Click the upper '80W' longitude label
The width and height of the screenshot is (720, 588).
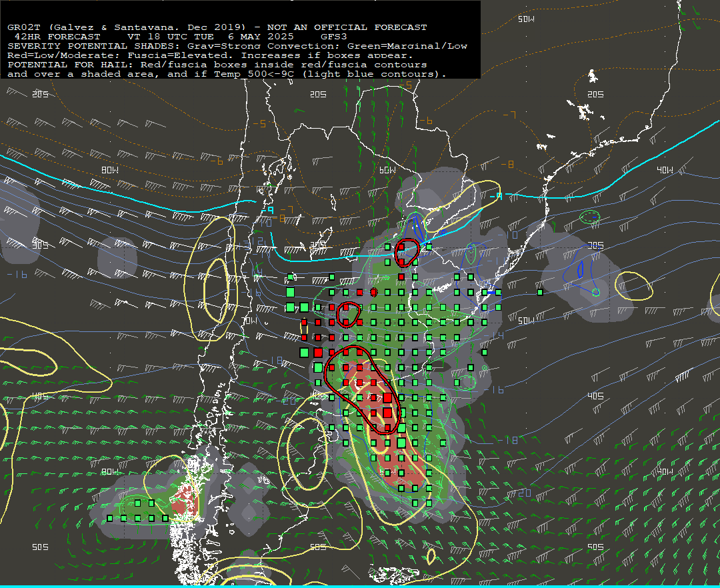click(x=110, y=170)
